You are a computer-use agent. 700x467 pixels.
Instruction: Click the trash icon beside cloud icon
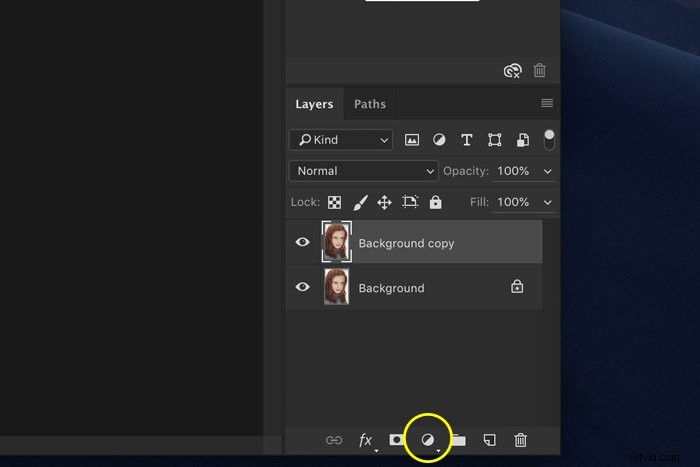pyautogui.click(x=539, y=70)
